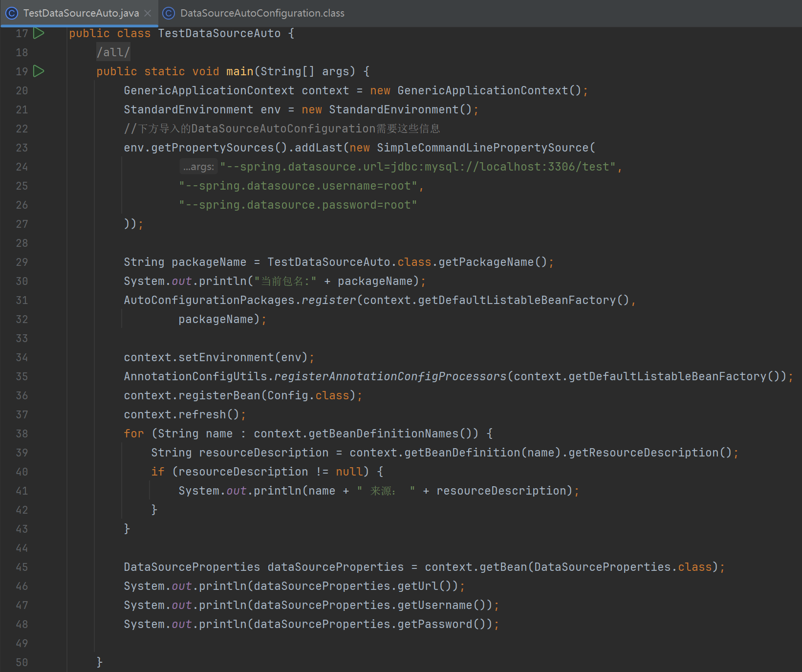Viewport: 802px width, 672px height.
Task: Click AutoConfigurationPackages on line 31
Action: 209,301
